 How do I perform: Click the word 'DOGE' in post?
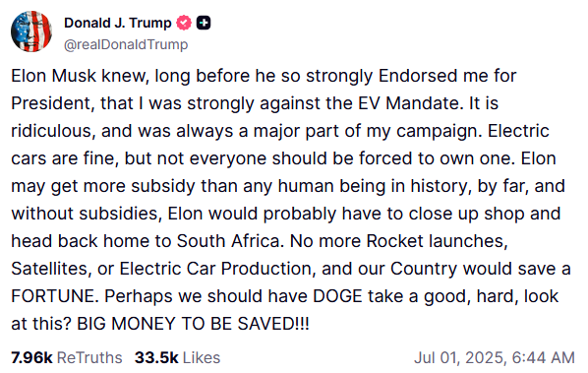[337, 296]
